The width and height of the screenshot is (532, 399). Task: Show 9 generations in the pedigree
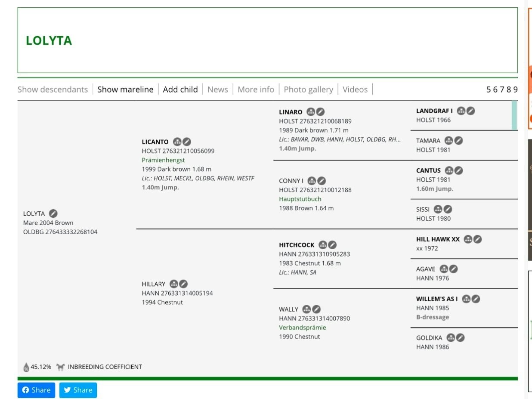[x=515, y=90]
